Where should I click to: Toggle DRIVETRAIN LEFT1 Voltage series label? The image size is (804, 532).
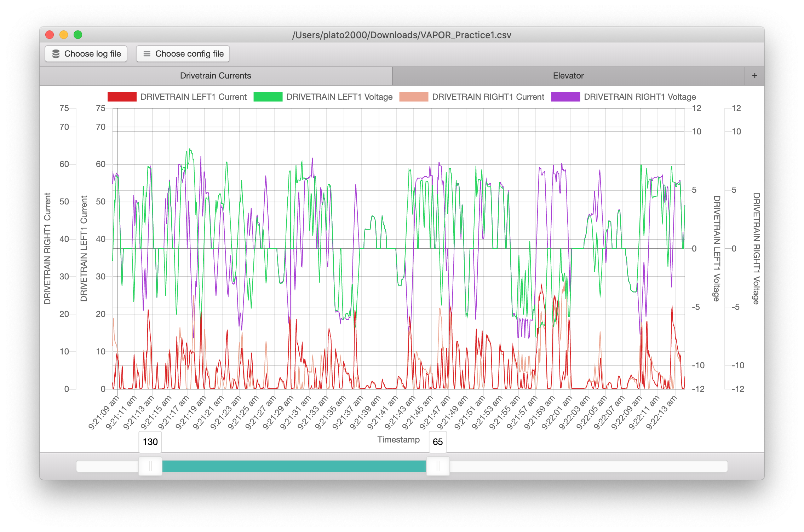point(339,97)
